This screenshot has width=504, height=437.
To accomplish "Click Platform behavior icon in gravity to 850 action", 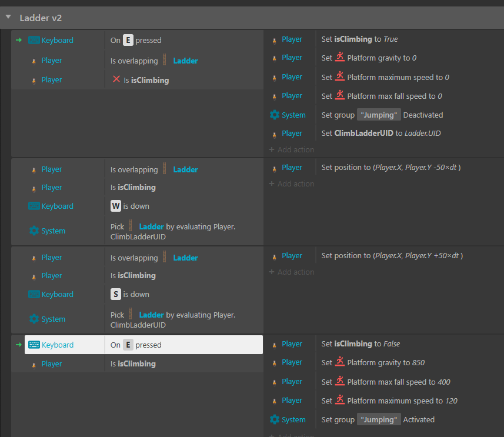I will pyautogui.click(x=340, y=362).
